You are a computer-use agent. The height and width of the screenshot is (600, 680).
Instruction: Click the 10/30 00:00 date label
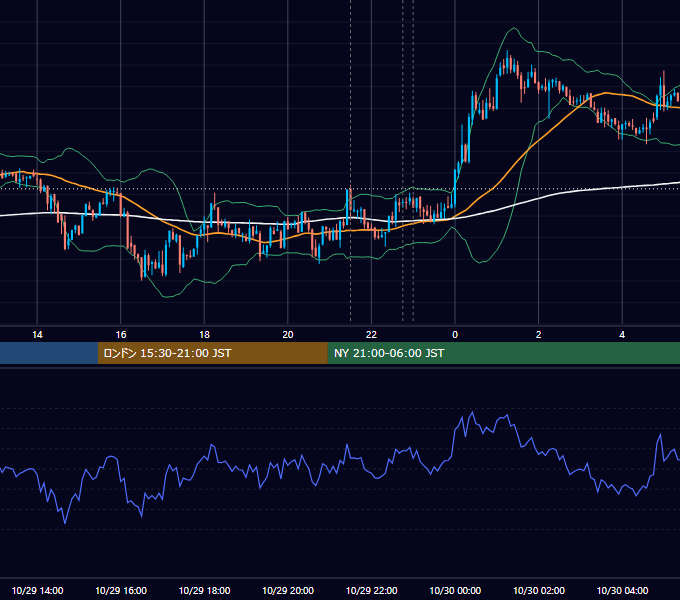tap(455, 590)
